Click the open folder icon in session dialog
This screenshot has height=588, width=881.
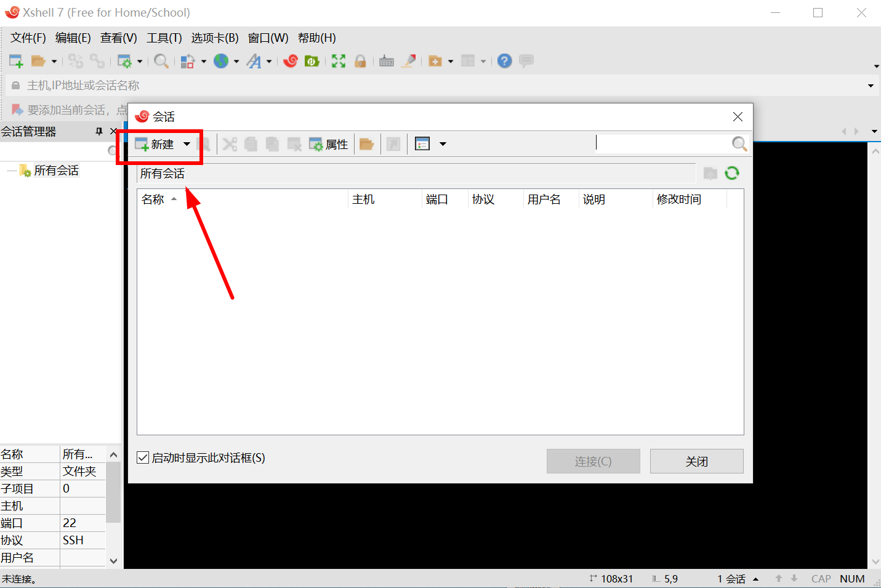[x=367, y=145]
